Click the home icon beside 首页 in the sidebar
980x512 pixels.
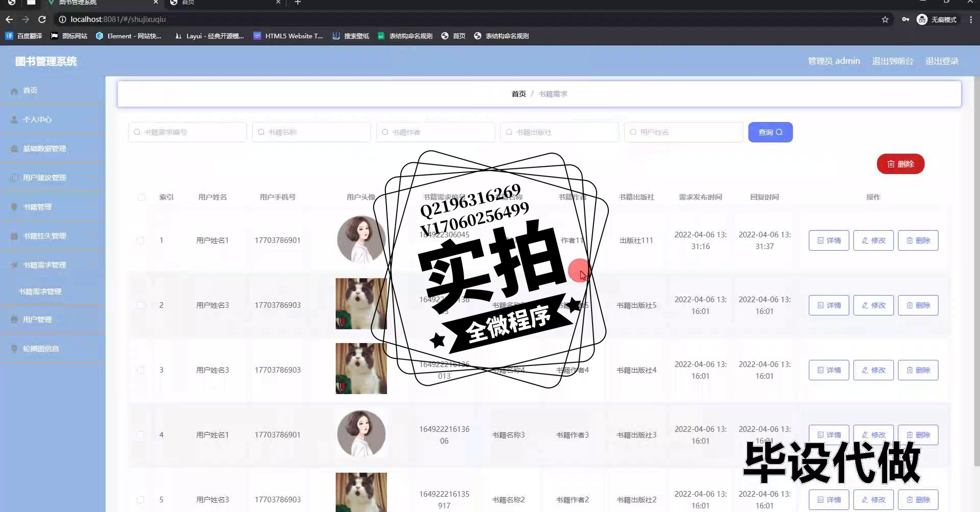click(x=14, y=91)
